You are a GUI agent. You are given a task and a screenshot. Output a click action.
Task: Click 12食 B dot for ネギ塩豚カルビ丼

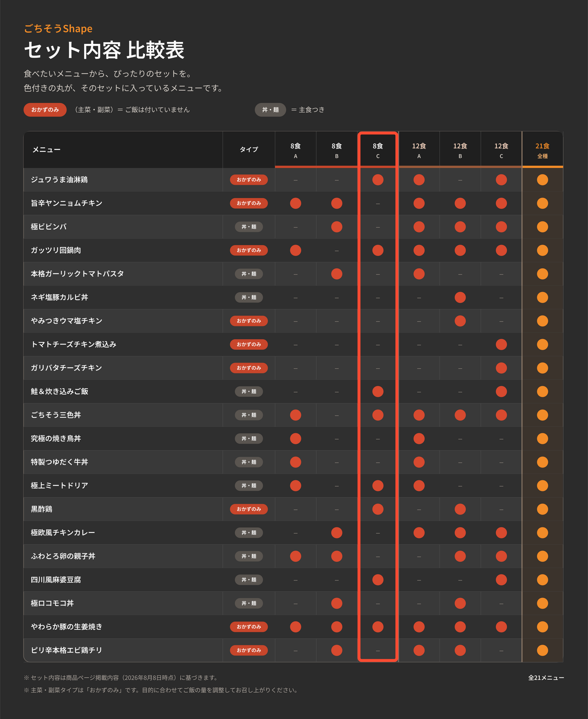pyautogui.click(x=460, y=297)
